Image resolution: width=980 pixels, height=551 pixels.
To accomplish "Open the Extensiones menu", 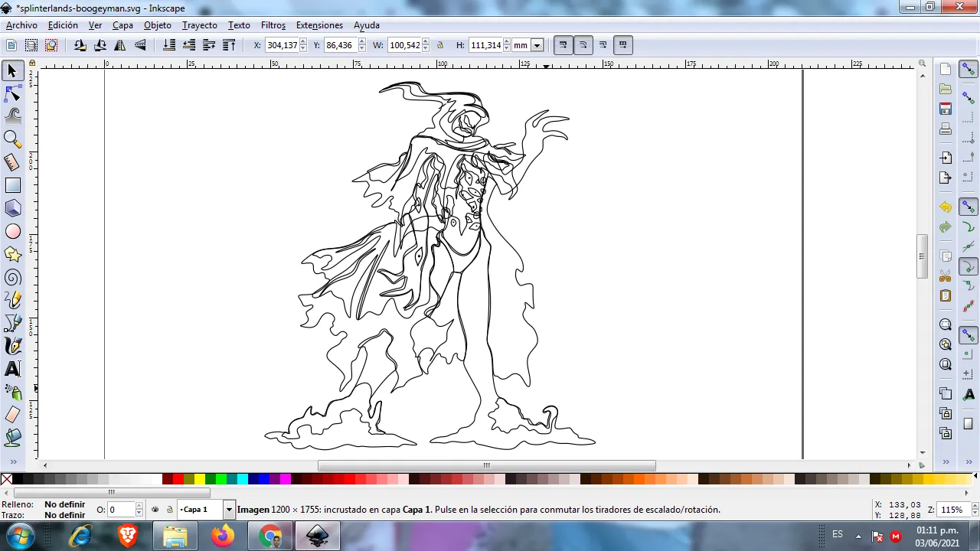I will click(319, 25).
